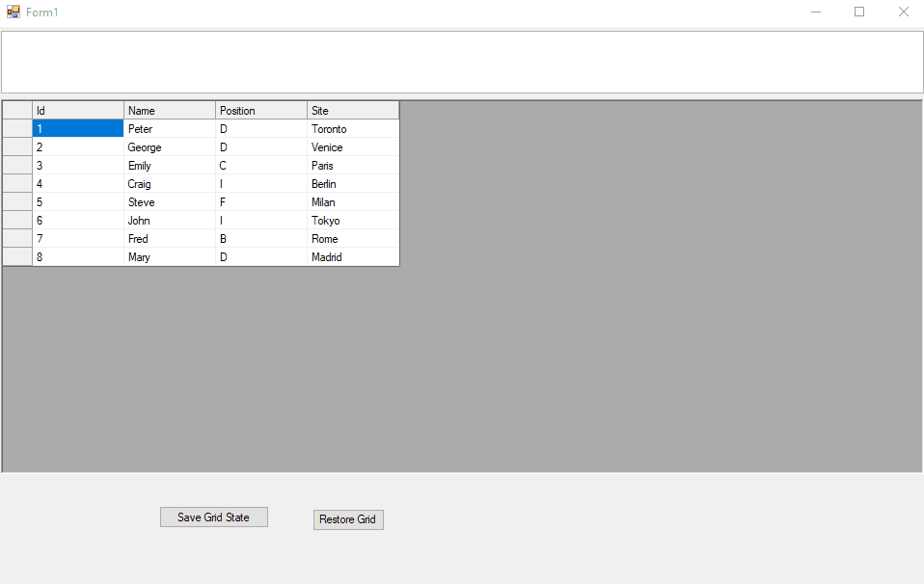Click the Restore Grid button

348,519
